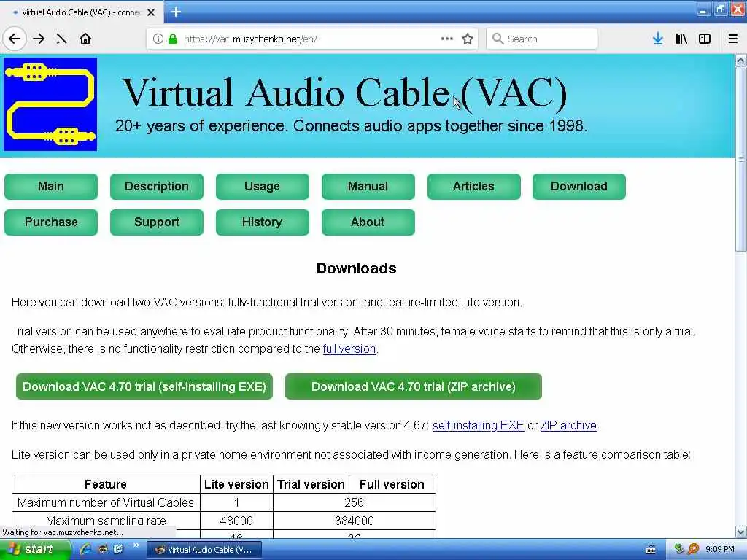The width and height of the screenshot is (747, 560).
Task: Click the taskbar clock showing 9:09 PM
Action: pyautogui.click(x=720, y=550)
